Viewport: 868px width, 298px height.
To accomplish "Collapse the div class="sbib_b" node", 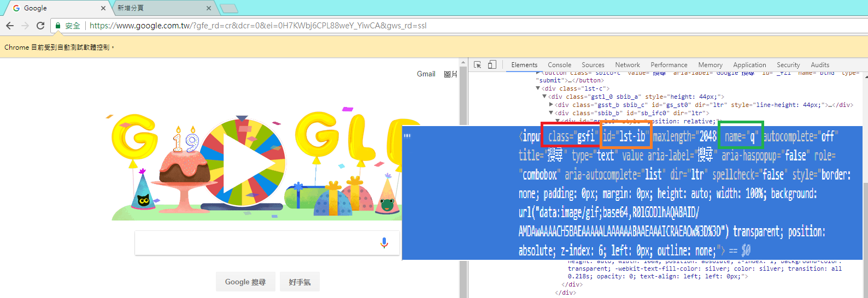I will (x=551, y=112).
